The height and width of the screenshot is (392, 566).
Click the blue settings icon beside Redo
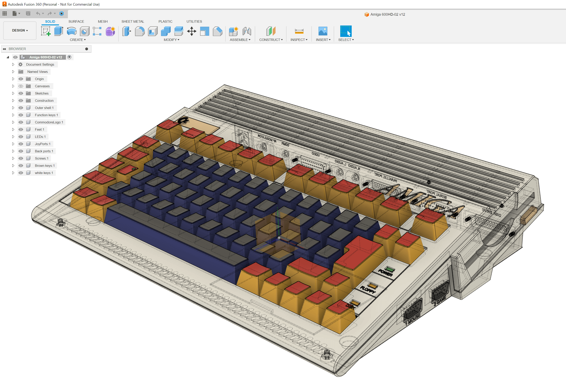click(x=62, y=13)
